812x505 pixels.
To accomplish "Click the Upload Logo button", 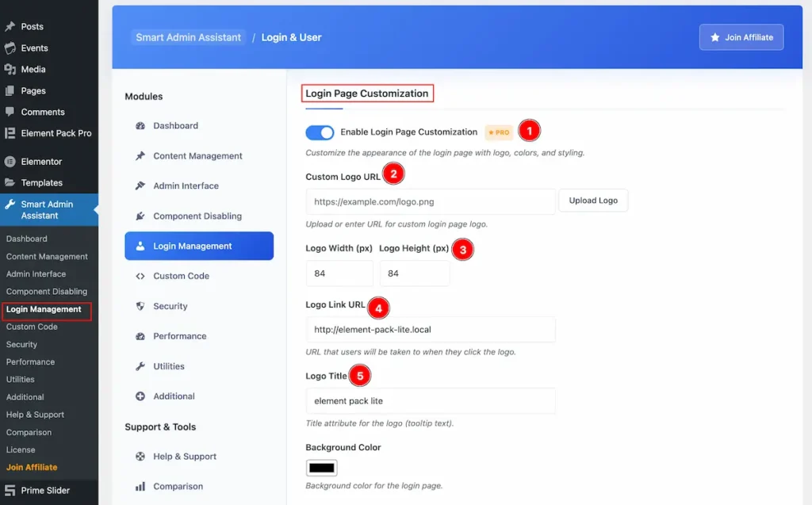I will [x=593, y=201].
